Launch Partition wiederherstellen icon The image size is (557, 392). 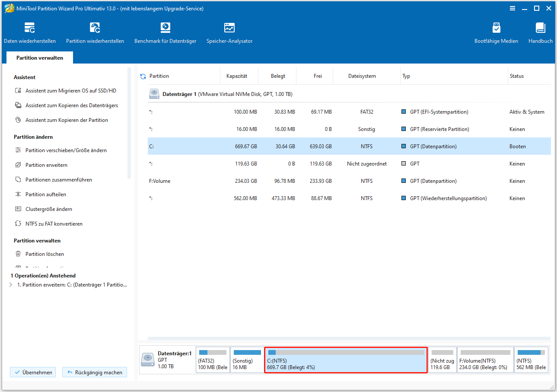tap(95, 33)
